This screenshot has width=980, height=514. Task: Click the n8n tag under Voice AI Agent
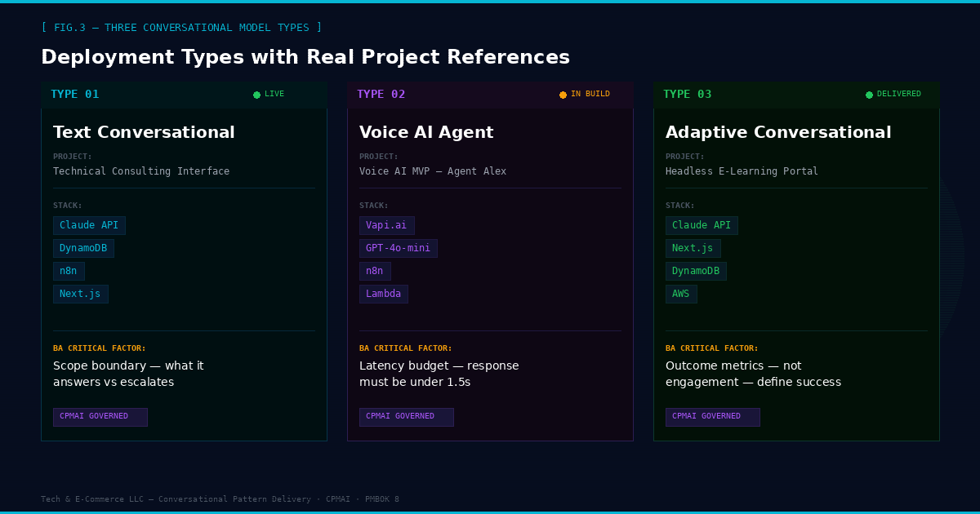click(375, 271)
